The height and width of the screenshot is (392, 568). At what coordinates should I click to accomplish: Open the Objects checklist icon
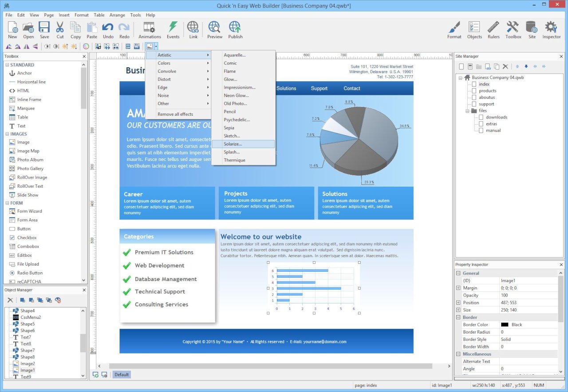474,27
